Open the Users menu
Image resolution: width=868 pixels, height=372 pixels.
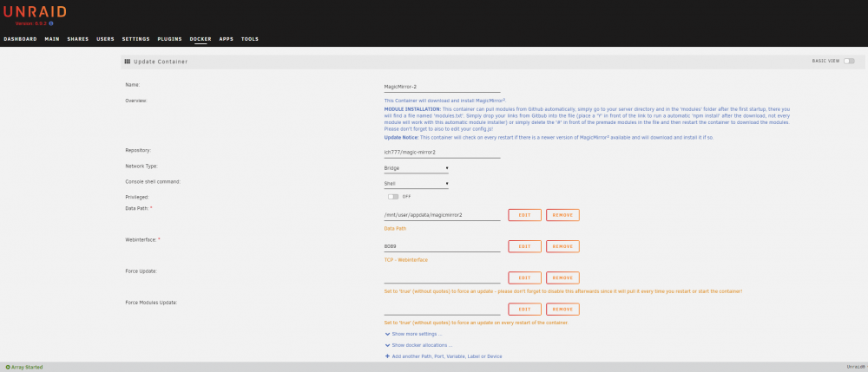[x=105, y=39]
